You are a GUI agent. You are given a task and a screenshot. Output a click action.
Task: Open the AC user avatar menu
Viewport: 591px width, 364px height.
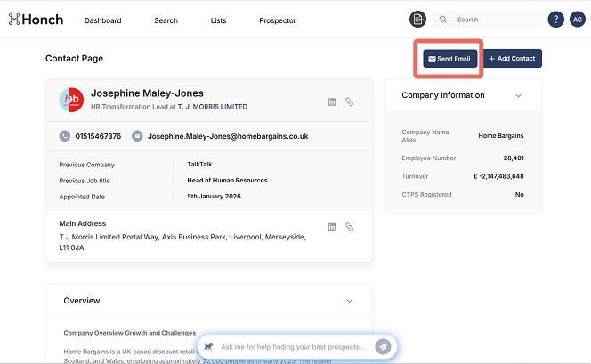coord(577,20)
